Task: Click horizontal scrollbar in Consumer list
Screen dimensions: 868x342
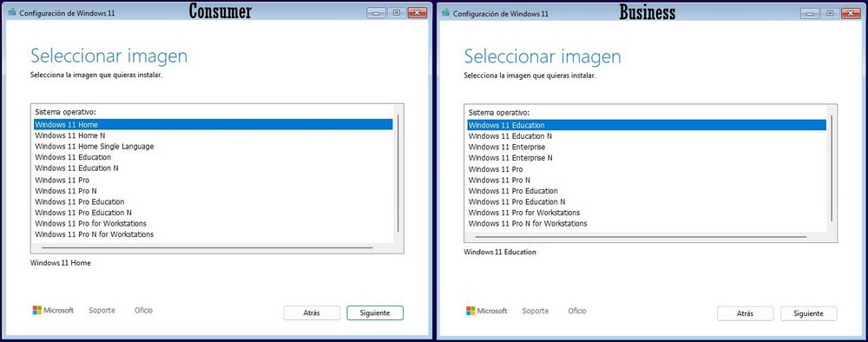Action: tap(207, 247)
